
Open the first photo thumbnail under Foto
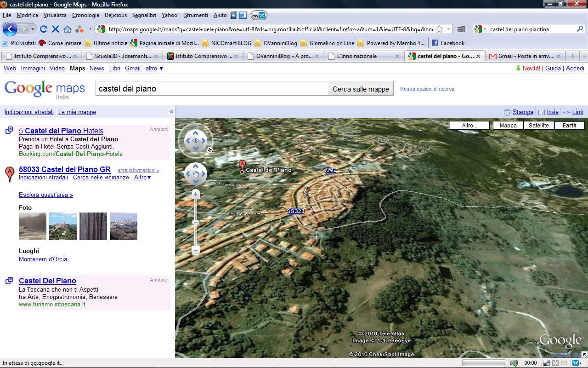(33, 226)
